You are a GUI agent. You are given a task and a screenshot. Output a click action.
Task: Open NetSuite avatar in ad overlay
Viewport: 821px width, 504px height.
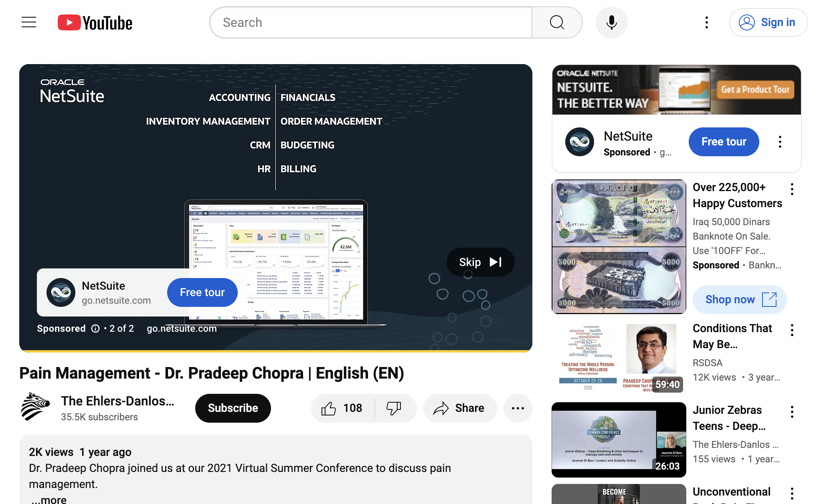(x=61, y=292)
